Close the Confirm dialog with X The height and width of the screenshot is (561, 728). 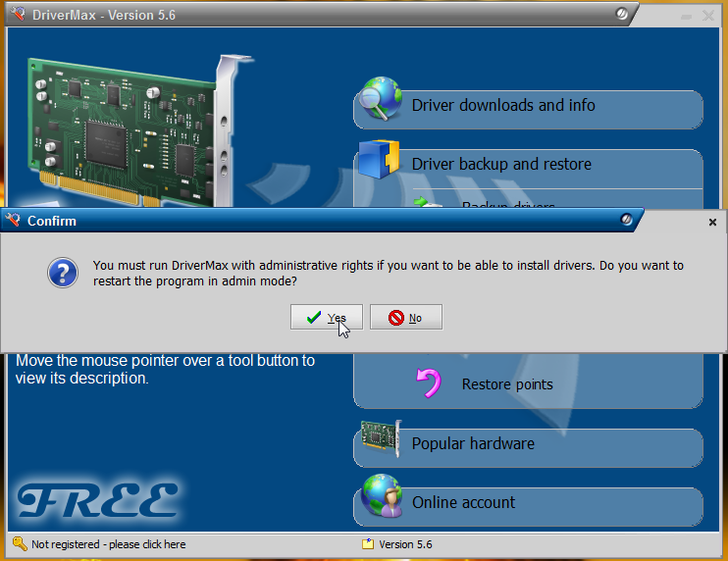point(712,223)
